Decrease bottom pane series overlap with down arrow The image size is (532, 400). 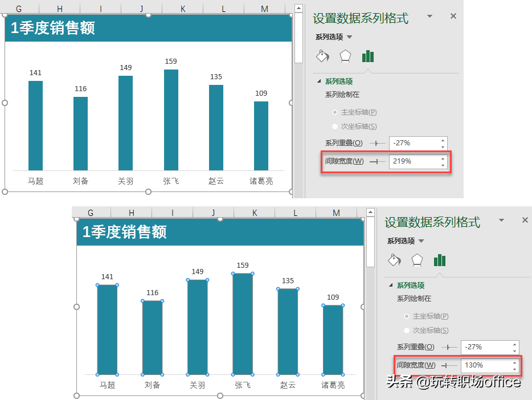(x=515, y=350)
